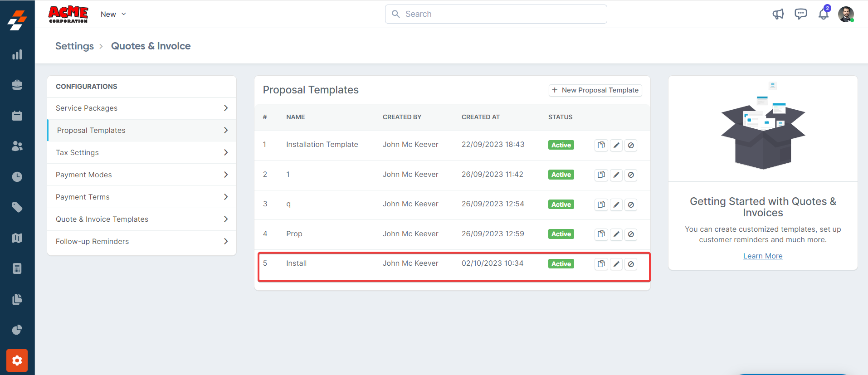This screenshot has height=375, width=868.
Task: Open the calendar icon in sidebar
Action: (17, 116)
